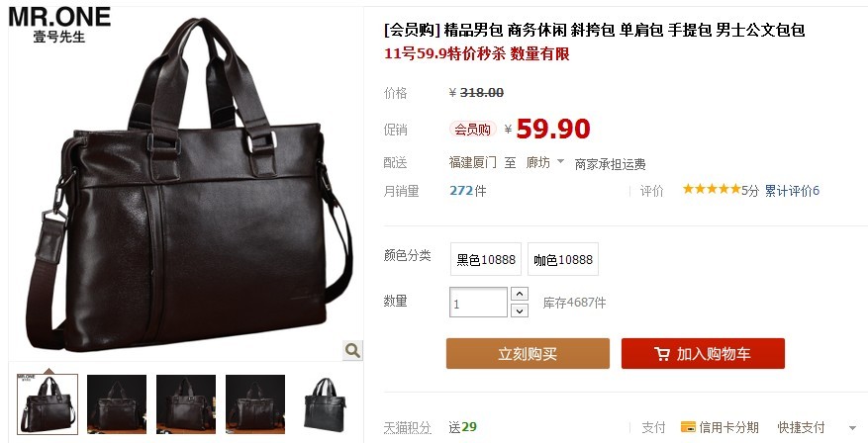The width and height of the screenshot is (868, 443).
Task: Click the shopping cart icon in red button
Action: 662,354
